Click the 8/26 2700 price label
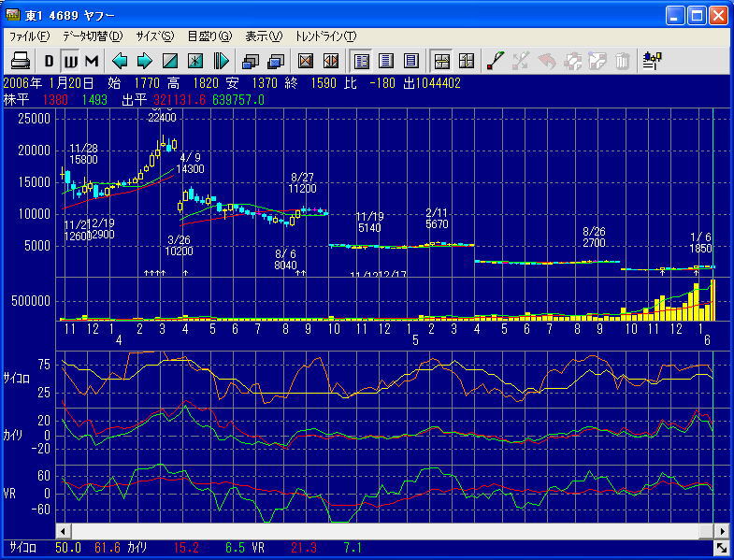Viewport: 734px width, 560px height. coord(594,237)
